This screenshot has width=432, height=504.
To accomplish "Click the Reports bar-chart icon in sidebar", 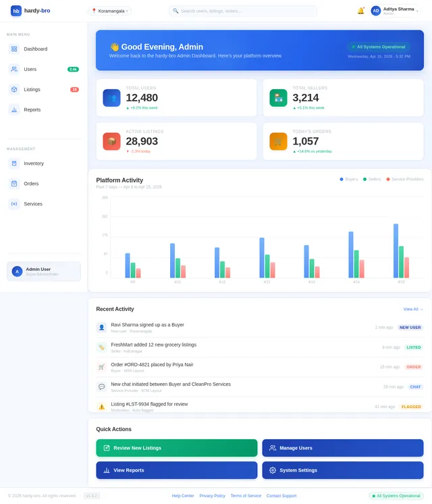I will tap(14, 109).
